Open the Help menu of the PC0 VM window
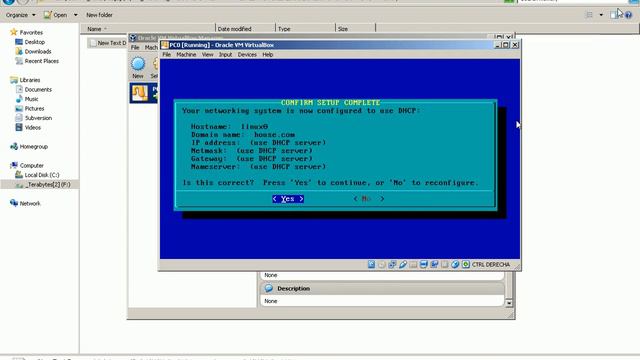Screen dimensions: 640x360 [268, 54]
